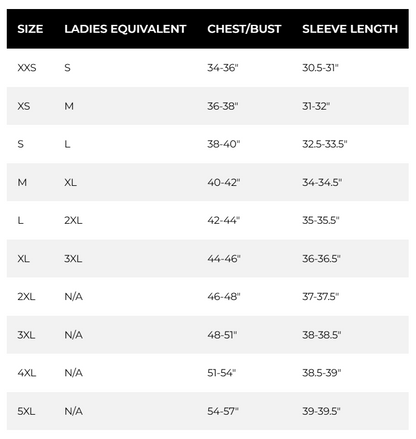Click the 51-54" chest measurement
The width and height of the screenshot is (416, 439).
222,373
